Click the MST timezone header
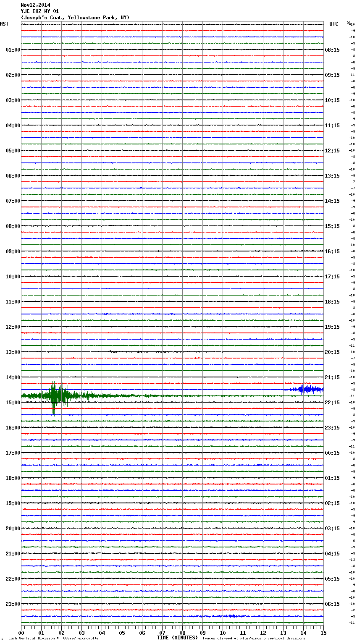 point(4,24)
